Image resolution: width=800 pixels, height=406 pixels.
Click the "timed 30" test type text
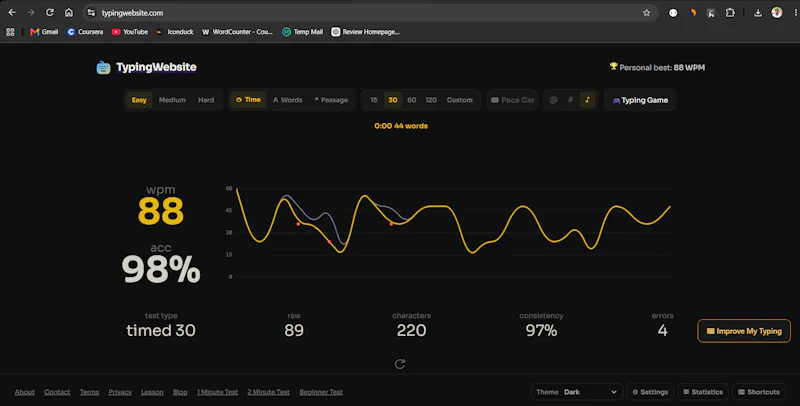pyautogui.click(x=161, y=331)
